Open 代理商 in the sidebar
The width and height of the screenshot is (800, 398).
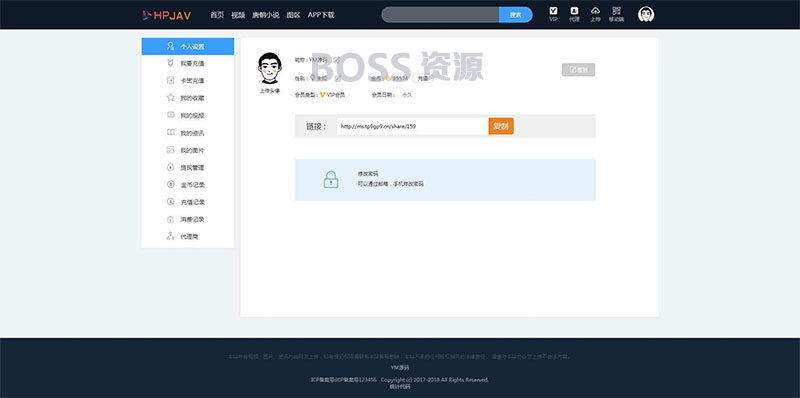pyautogui.click(x=188, y=237)
